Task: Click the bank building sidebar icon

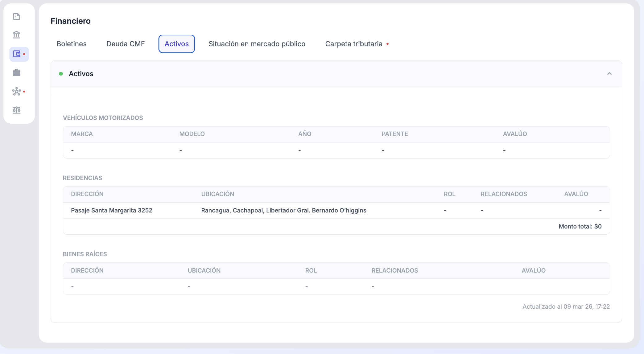Action: tap(17, 35)
